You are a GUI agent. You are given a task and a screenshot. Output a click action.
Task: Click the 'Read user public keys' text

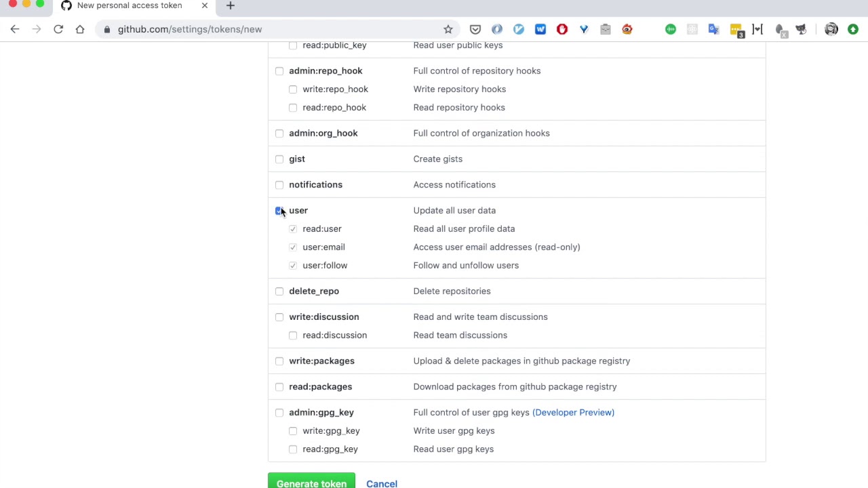point(458,45)
